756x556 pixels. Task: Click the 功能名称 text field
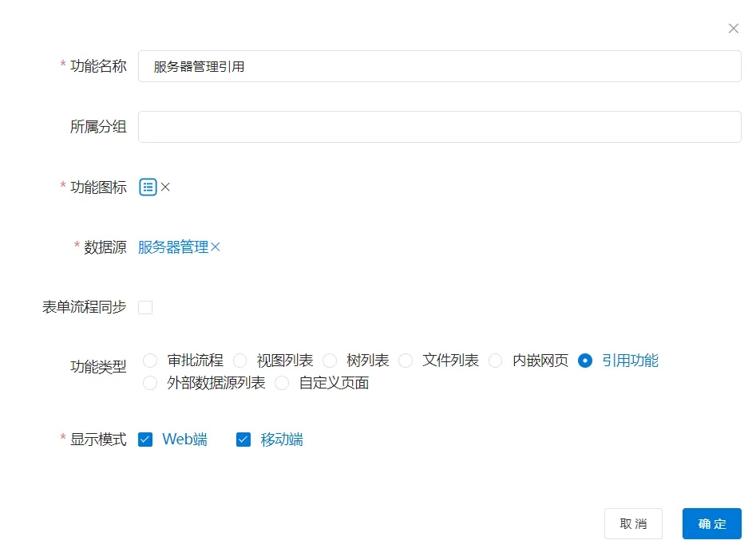tap(439, 66)
